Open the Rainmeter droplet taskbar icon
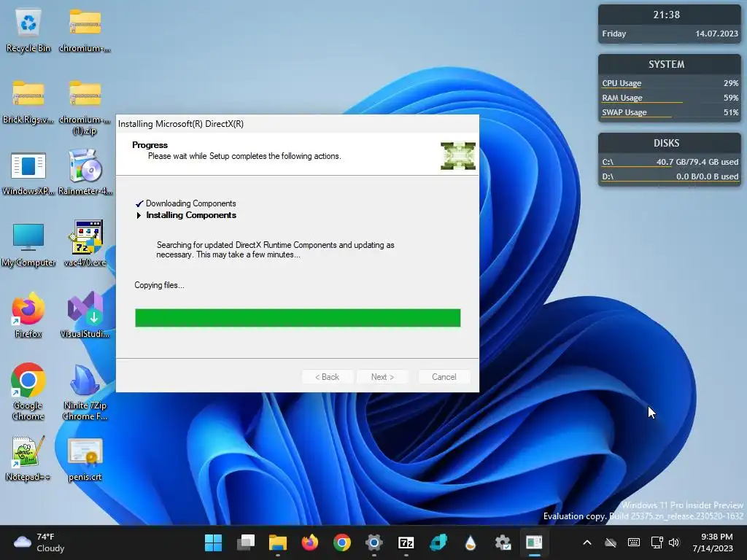Image resolution: width=747 pixels, height=560 pixels. pos(471,542)
